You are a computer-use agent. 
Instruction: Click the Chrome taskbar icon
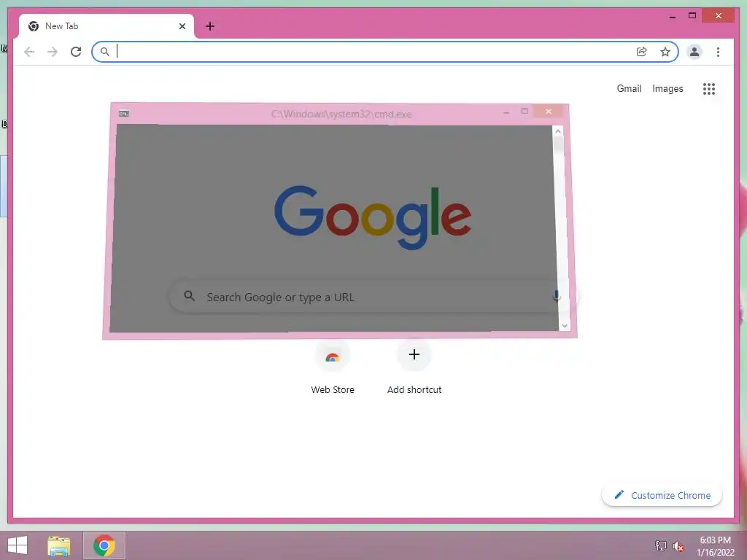coord(104,545)
